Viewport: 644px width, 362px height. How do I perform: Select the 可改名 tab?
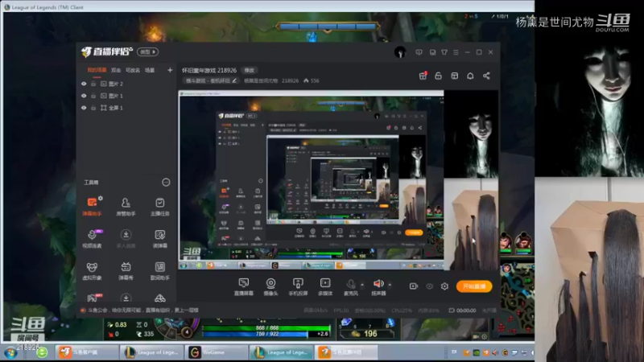click(x=133, y=70)
